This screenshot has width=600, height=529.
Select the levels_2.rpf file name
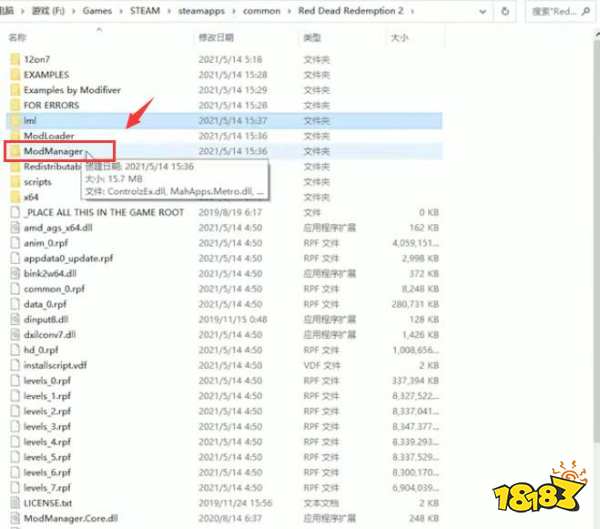47,411
